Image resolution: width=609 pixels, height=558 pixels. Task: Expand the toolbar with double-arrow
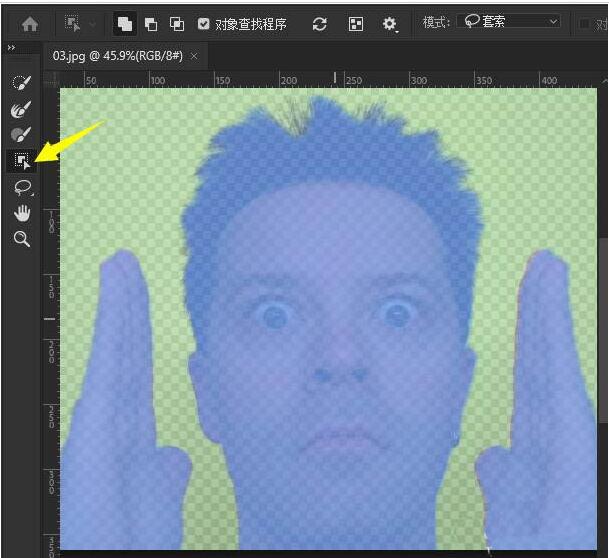[x=11, y=48]
